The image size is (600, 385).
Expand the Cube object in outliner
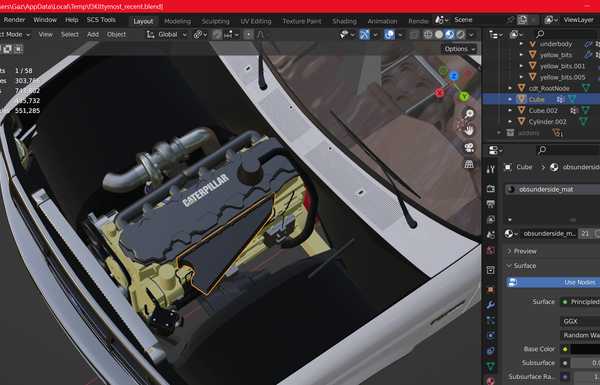click(510, 100)
